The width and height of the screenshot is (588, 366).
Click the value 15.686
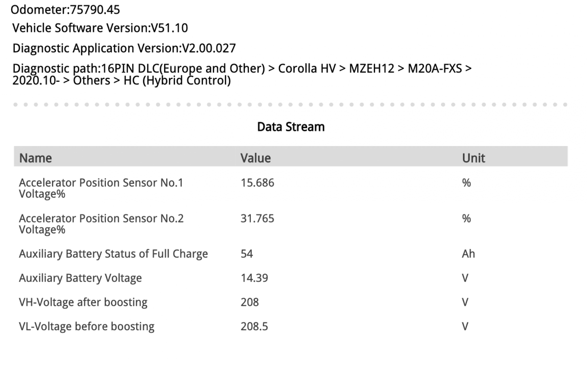coord(257,183)
